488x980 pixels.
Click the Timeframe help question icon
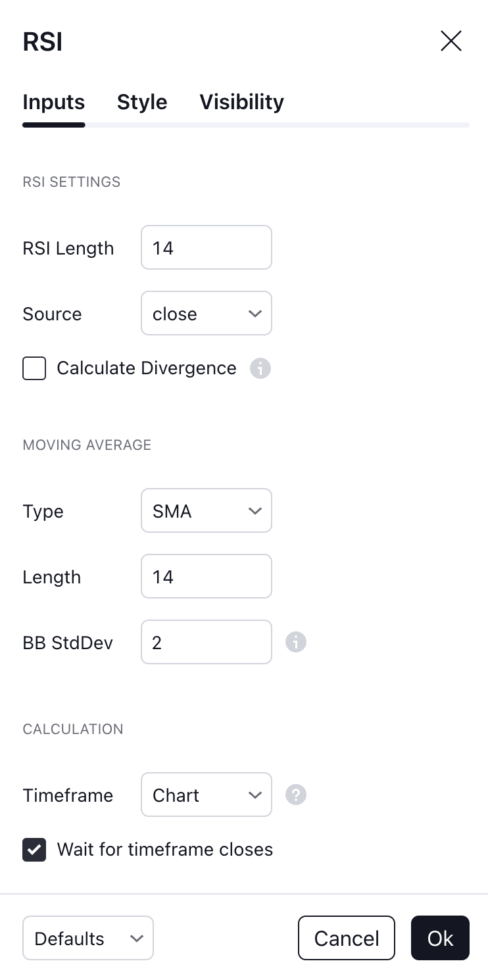296,795
